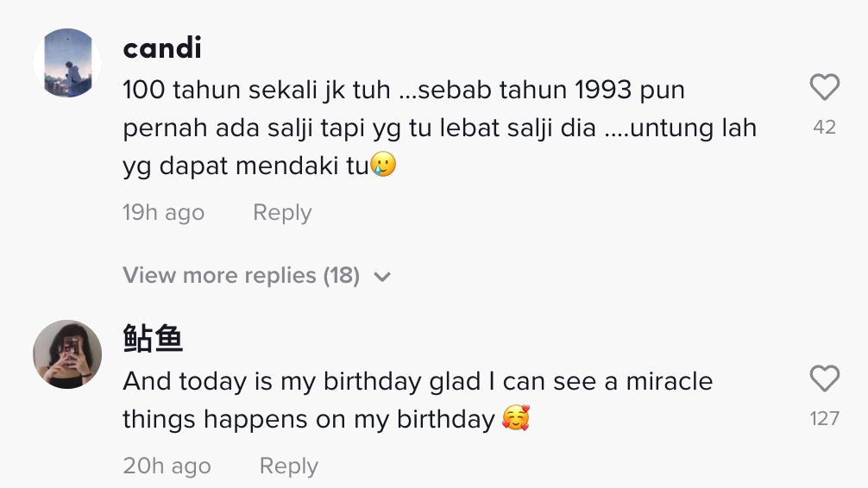The height and width of the screenshot is (488, 868).
Task: Reply to candi's comment
Action: tap(282, 213)
